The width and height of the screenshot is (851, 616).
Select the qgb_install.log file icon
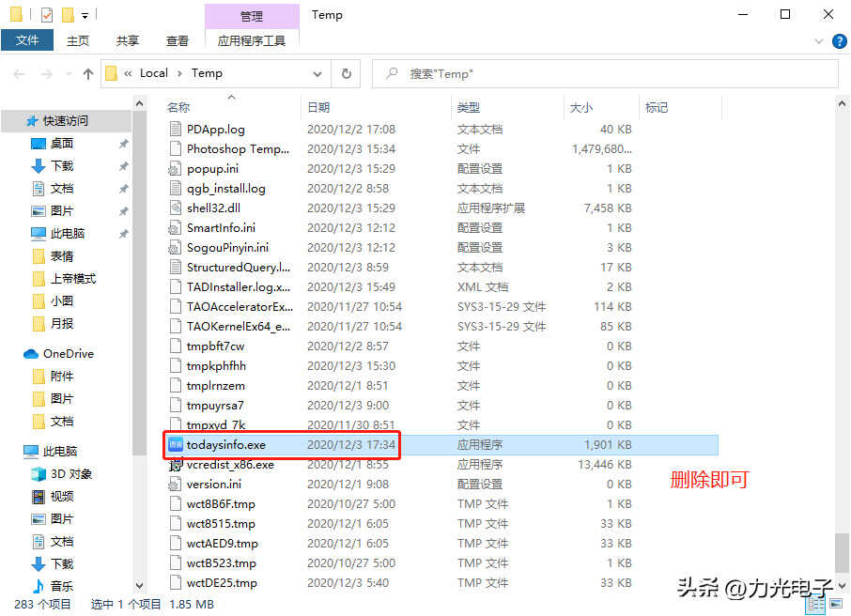(176, 189)
